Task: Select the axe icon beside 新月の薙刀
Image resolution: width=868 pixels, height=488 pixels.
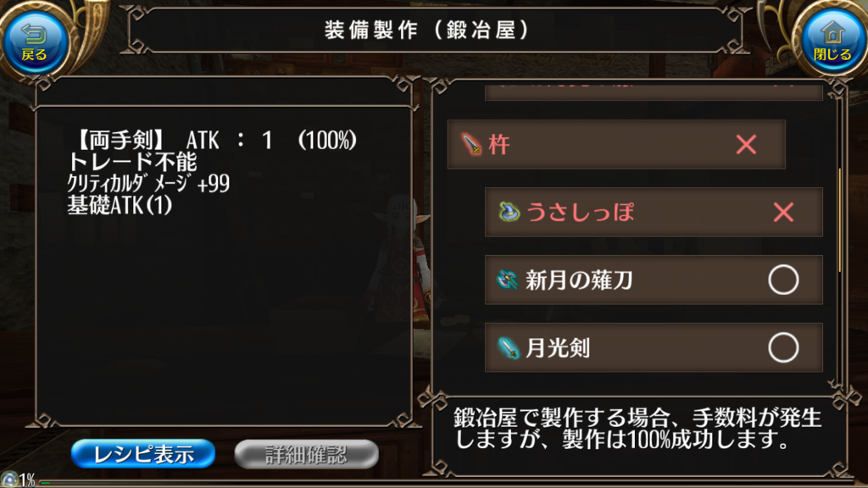Action: coord(507,280)
